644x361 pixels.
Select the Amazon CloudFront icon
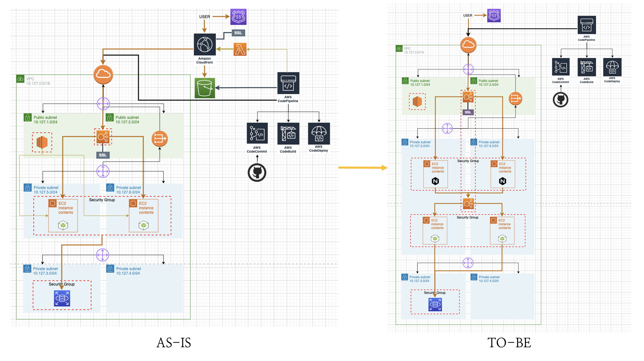pyautogui.click(x=205, y=44)
